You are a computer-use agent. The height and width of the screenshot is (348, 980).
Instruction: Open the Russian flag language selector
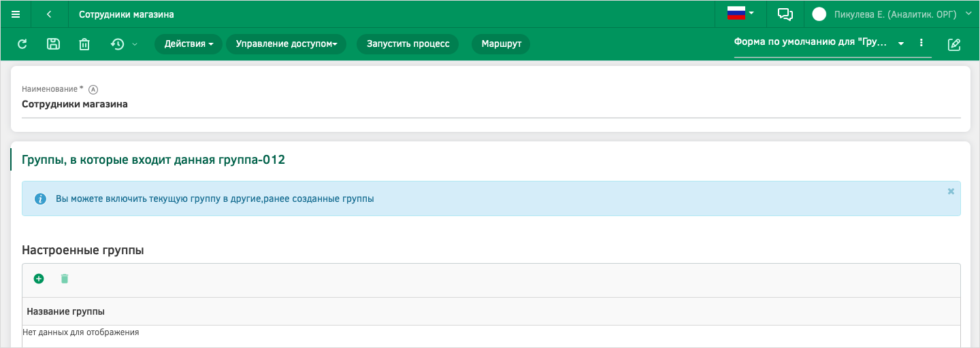pyautogui.click(x=740, y=14)
